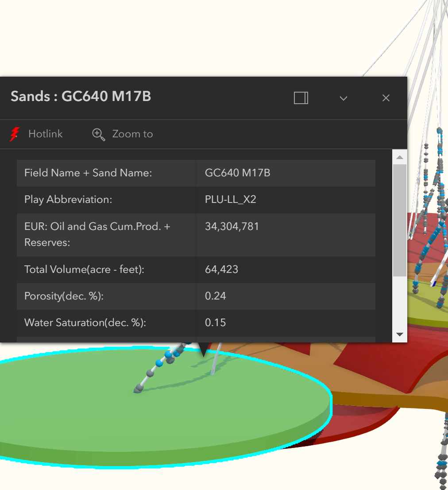This screenshot has height=490, width=448.
Task: Click the Hotlink text label
Action: (x=45, y=134)
